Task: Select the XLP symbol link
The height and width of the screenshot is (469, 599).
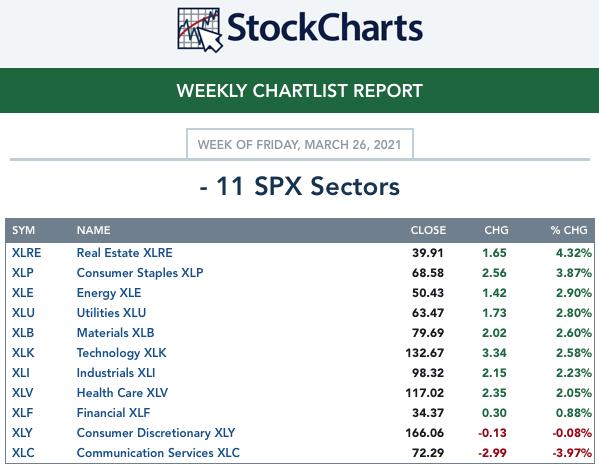Action: pyautogui.click(x=23, y=273)
